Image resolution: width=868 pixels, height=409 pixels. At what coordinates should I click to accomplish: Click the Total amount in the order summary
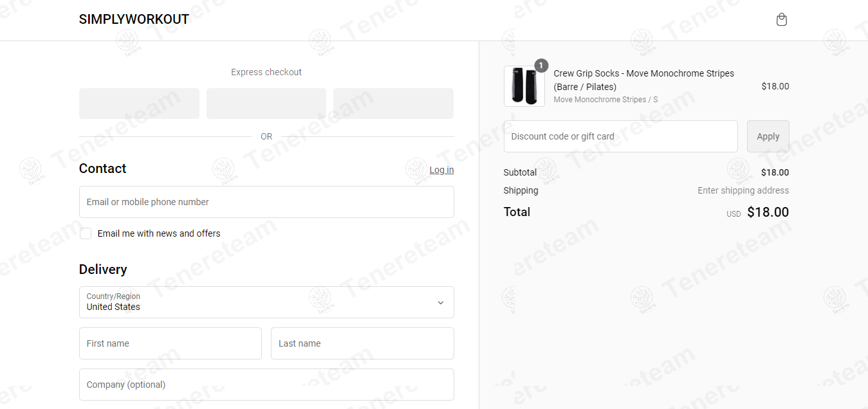click(768, 212)
